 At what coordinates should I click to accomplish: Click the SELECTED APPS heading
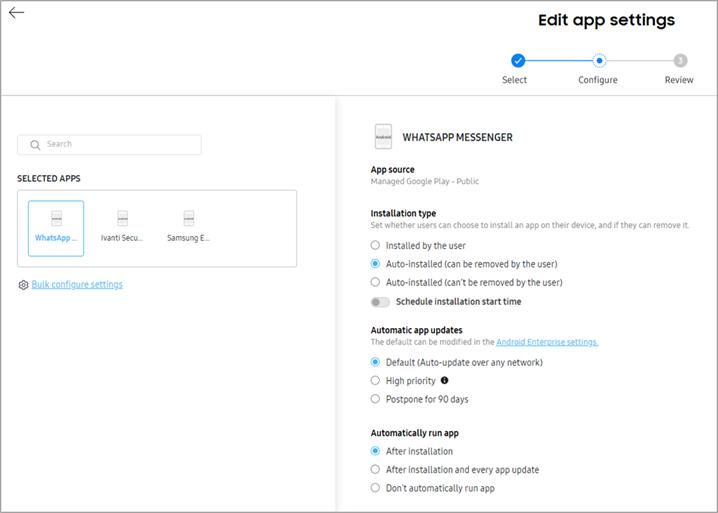[49, 179]
